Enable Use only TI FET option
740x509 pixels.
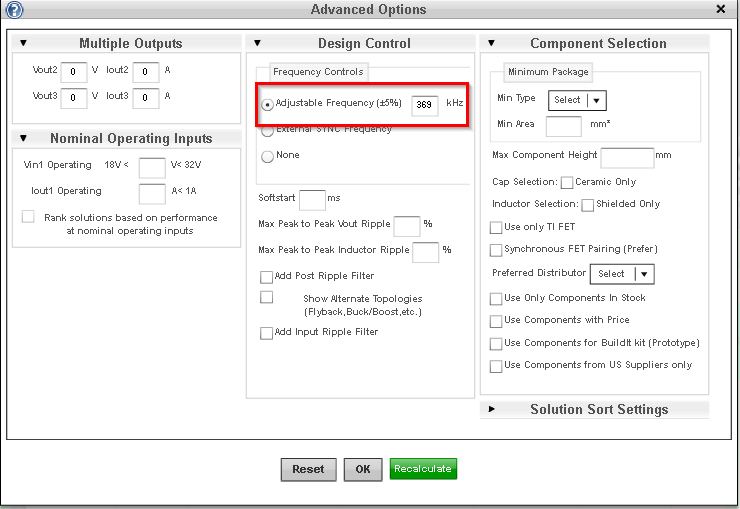coord(496,228)
